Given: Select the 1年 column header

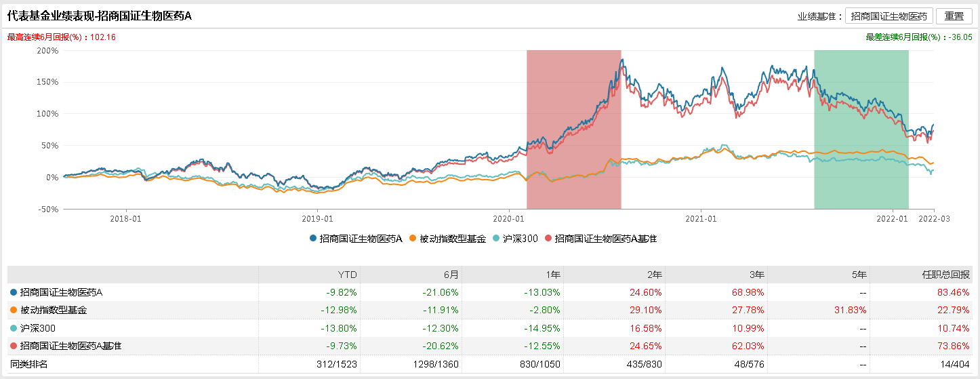Looking at the screenshot, I should [x=552, y=275].
